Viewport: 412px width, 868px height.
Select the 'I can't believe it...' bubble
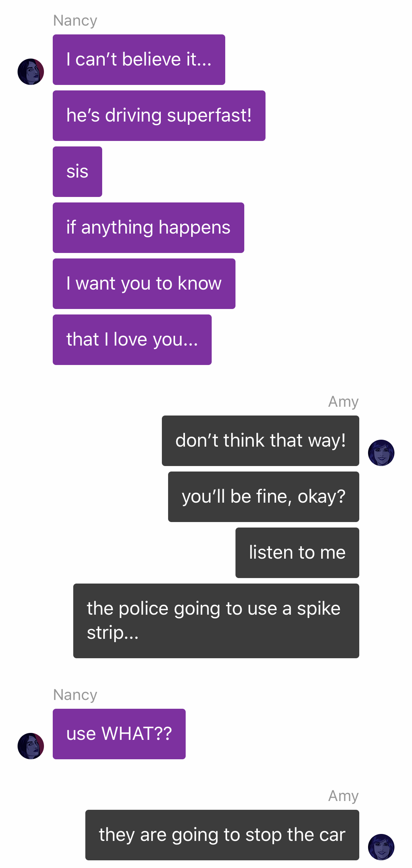139,60
